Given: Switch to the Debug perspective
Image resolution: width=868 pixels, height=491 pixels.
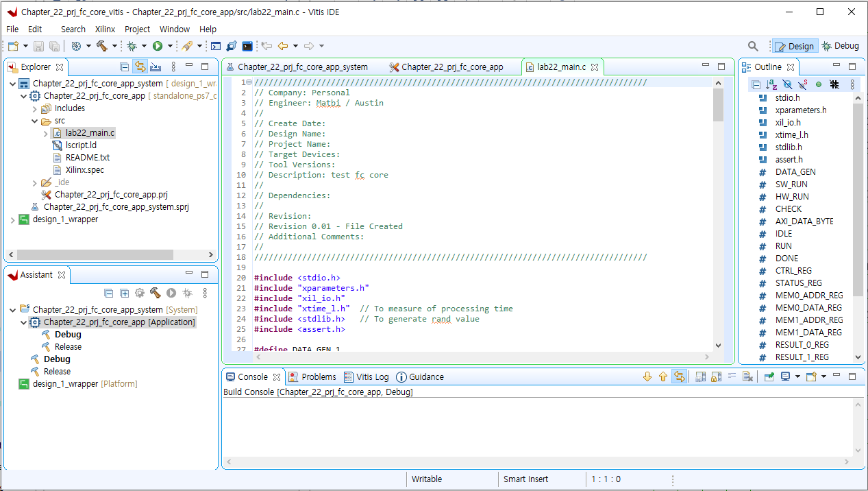Looking at the screenshot, I should click(841, 46).
